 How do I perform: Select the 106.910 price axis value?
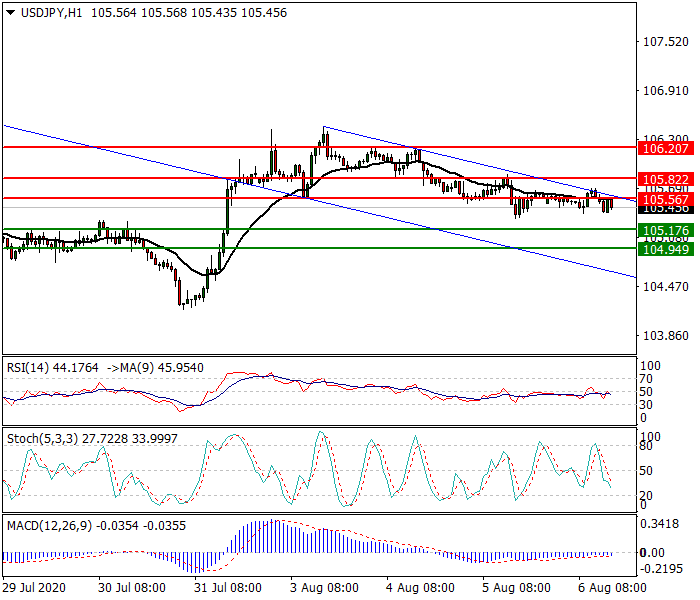(666, 91)
